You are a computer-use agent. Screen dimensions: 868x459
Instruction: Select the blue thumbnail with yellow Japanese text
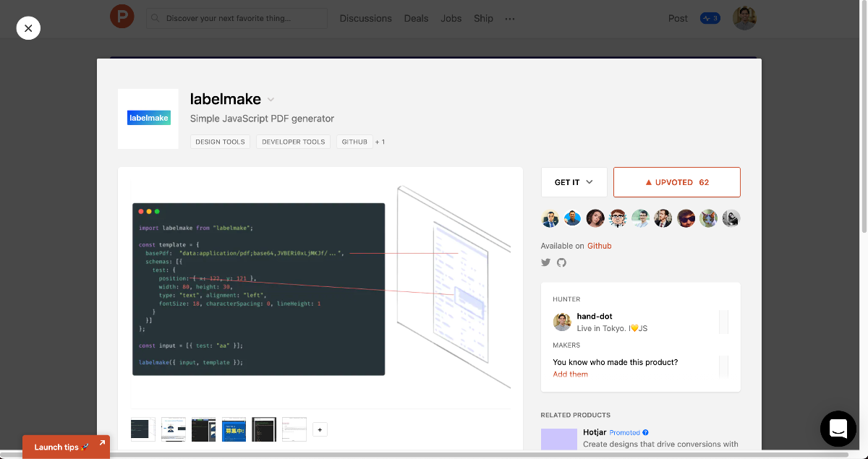pos(234,429)
